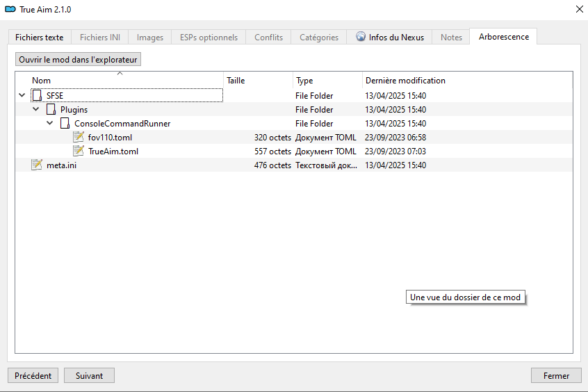Open the Infos du Nexus tab
The image size is (588, 392).
(x=390, y=37)
